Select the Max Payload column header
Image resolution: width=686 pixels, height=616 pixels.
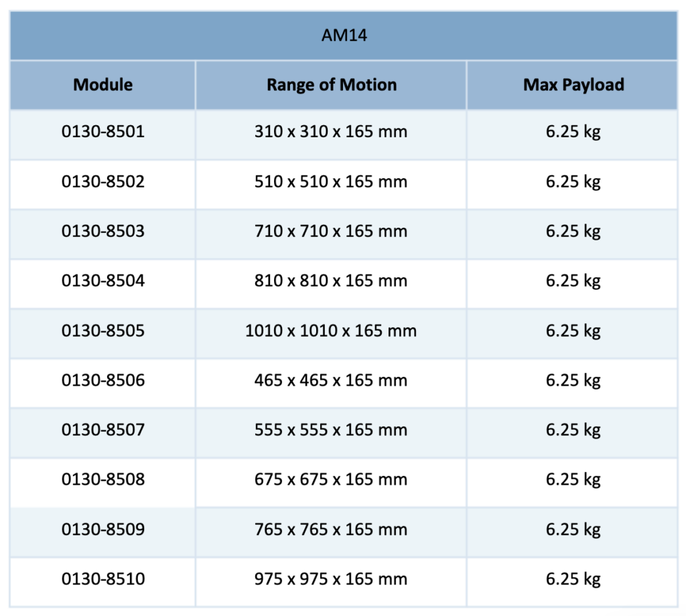click(573, 85)
